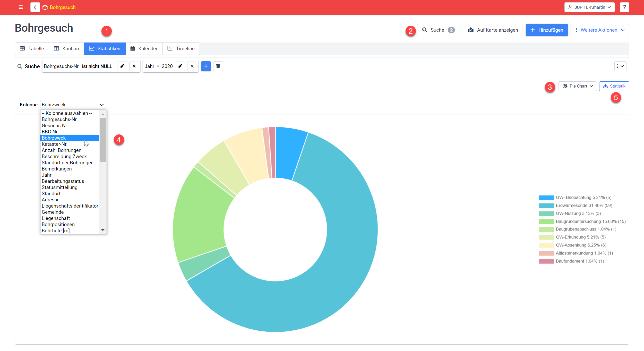Viewport: 644px width, 351px height.
Task: Click the Hinzufügen button
Action: (547, 30)
